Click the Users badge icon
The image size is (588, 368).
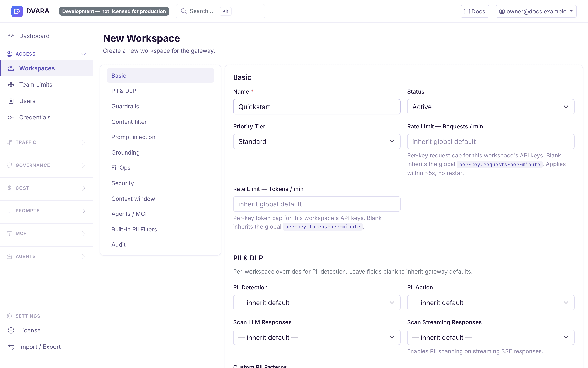coord(11,101)
